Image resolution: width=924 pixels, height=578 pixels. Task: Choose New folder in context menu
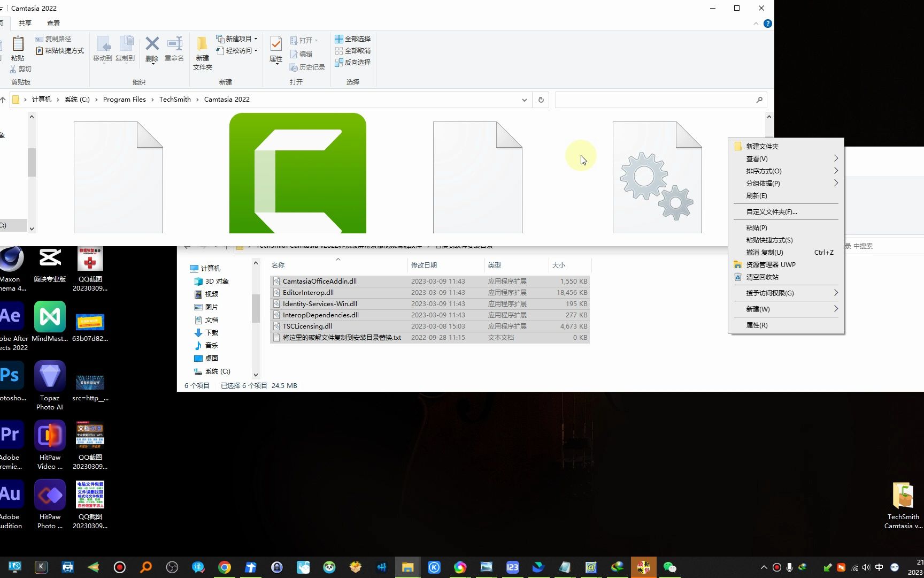click(x=786, y=147)
